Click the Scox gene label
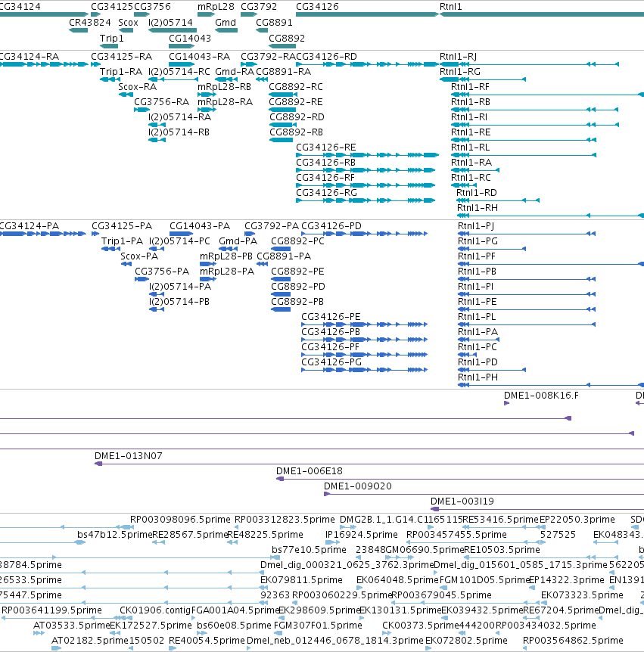The height and width of the screenshot is (652, 644). click(128, 23)
